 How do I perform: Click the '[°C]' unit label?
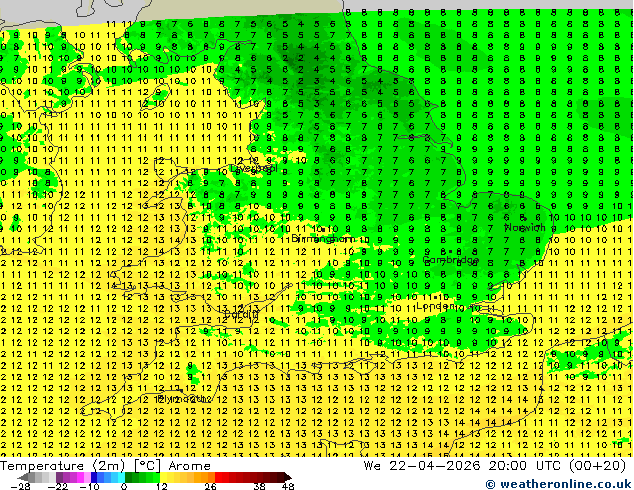[x=147, y=466]
